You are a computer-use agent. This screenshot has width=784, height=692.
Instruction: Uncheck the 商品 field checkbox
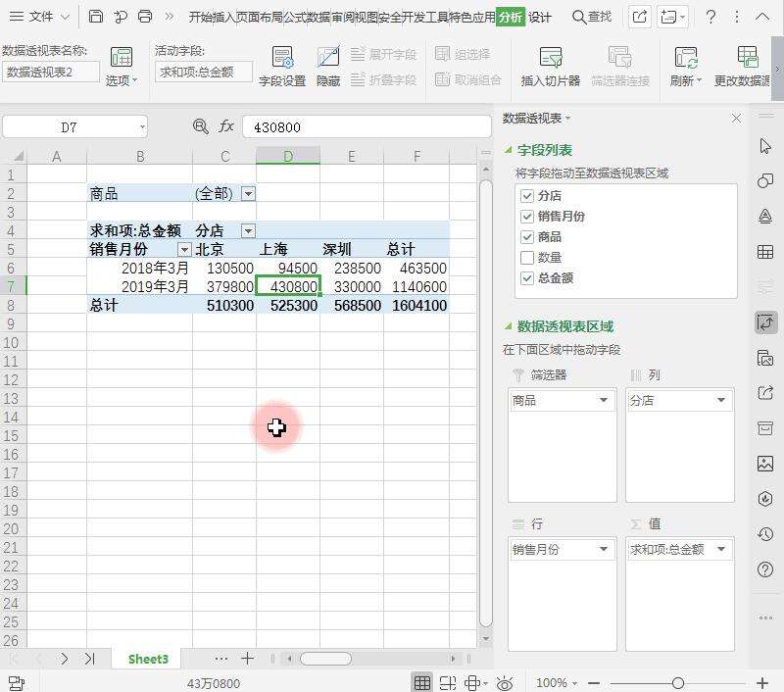pos(527,235)
